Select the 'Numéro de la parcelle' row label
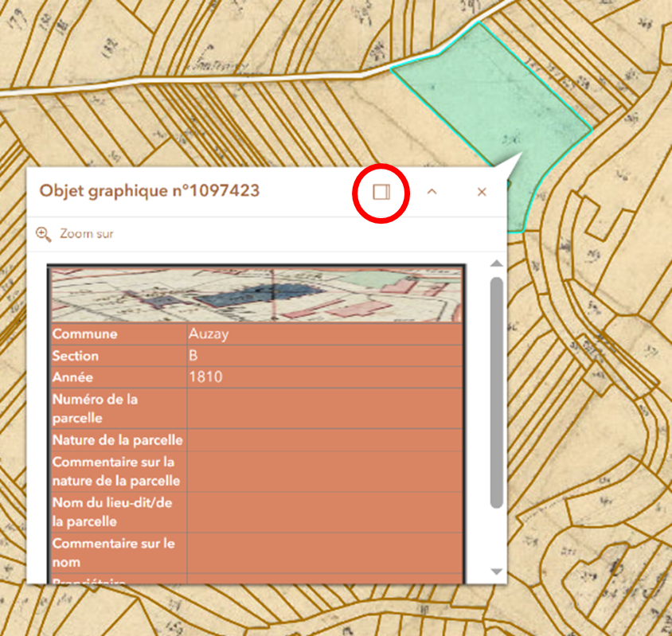 point(94,408)
